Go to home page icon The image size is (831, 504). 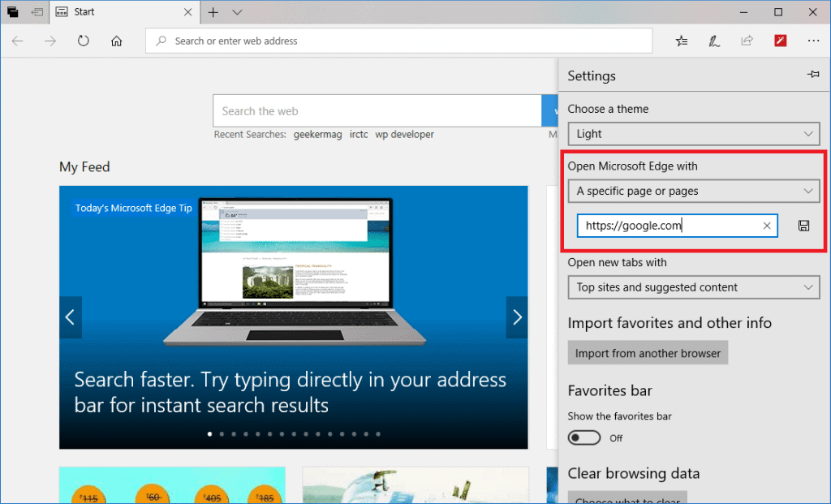click(x=117, y=41)
